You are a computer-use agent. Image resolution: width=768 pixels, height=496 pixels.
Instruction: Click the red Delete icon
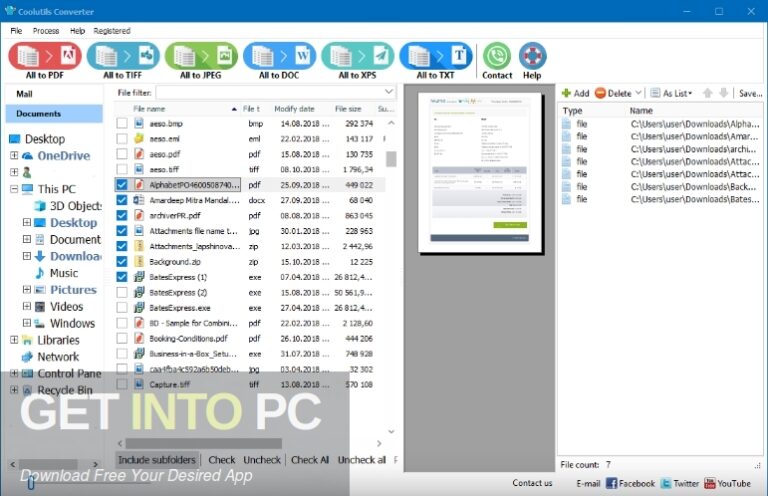click(x=600, y=93)
